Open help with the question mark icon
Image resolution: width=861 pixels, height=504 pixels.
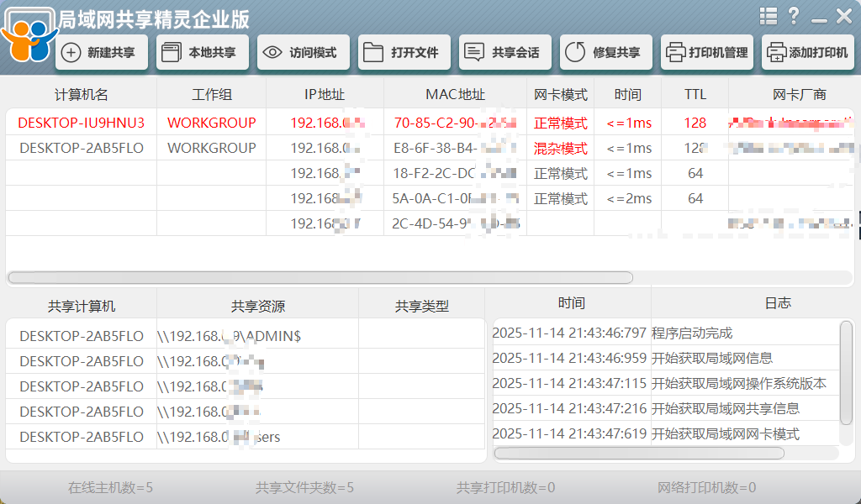point(795,14)
